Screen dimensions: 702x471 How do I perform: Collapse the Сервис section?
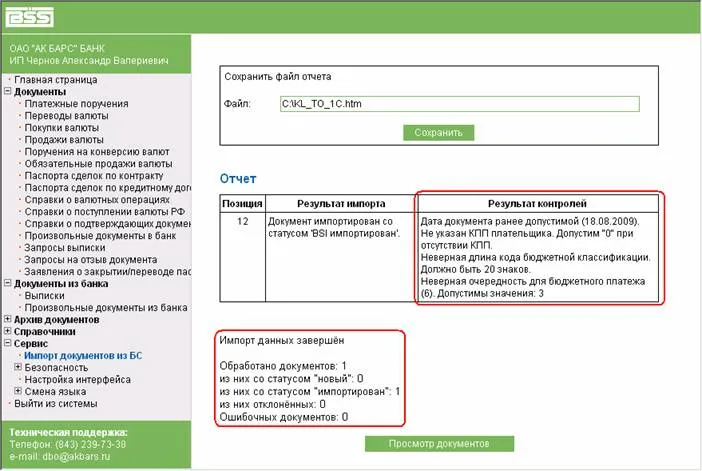(7, 343)
